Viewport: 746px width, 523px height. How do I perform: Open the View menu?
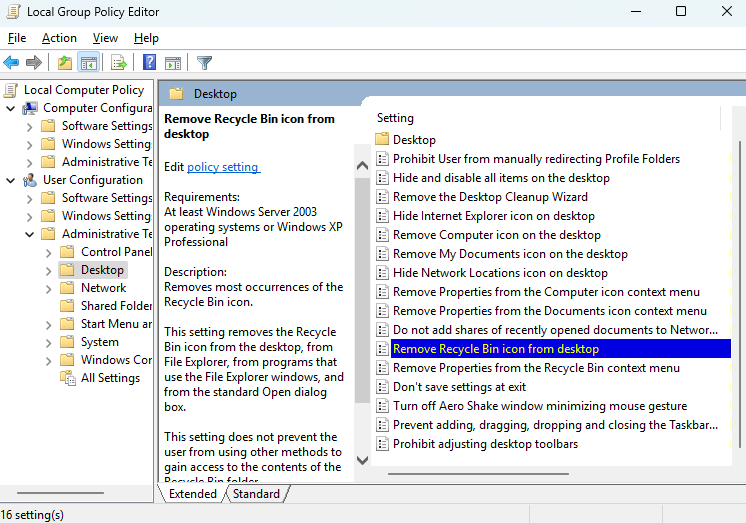(105, 38)
